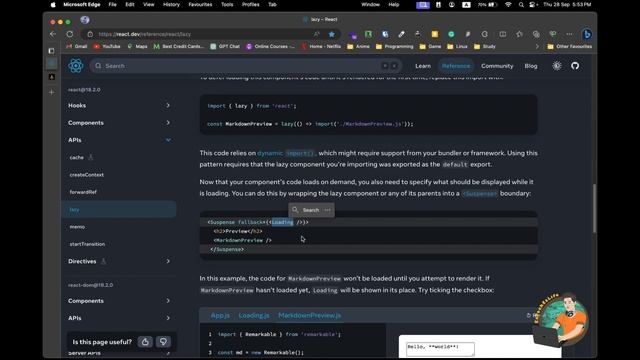
Task: Open the Favourites star-list toolbar icon
Action: click(519, 34)
